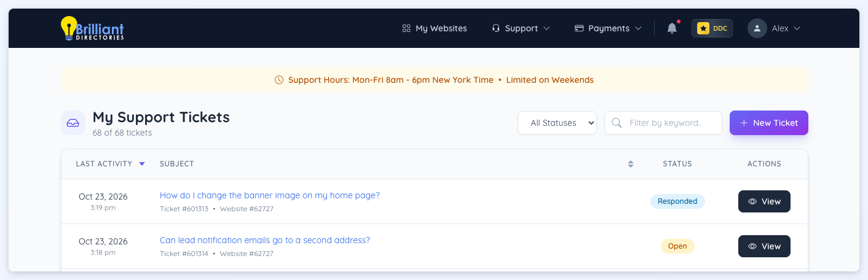Expand the chevron next to Alex
The image size is (868, 280).
tap(797, 28)
